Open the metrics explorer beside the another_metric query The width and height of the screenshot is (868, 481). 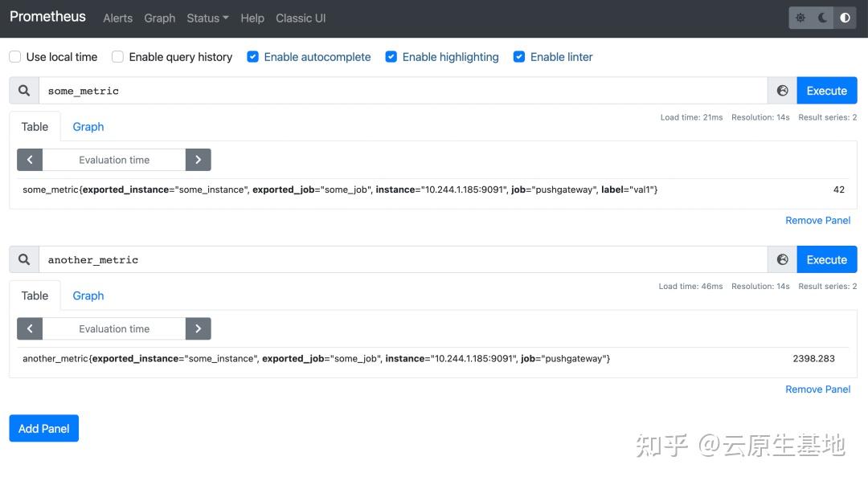782,259
